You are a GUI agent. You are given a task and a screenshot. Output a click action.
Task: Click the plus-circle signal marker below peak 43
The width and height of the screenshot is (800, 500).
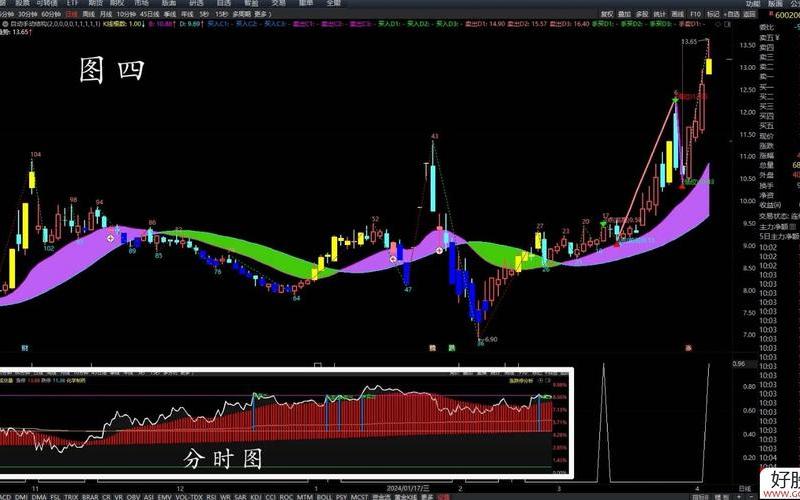click(439, 250)
